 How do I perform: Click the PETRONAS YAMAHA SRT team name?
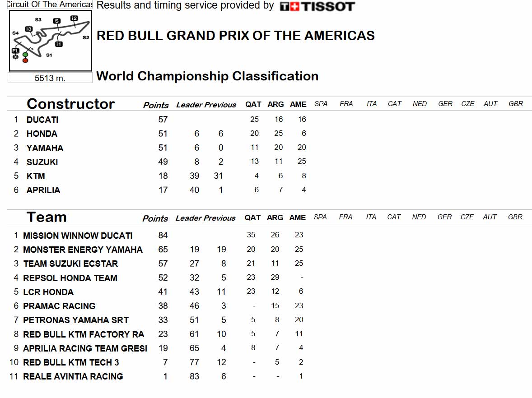(x=76, y=320)
